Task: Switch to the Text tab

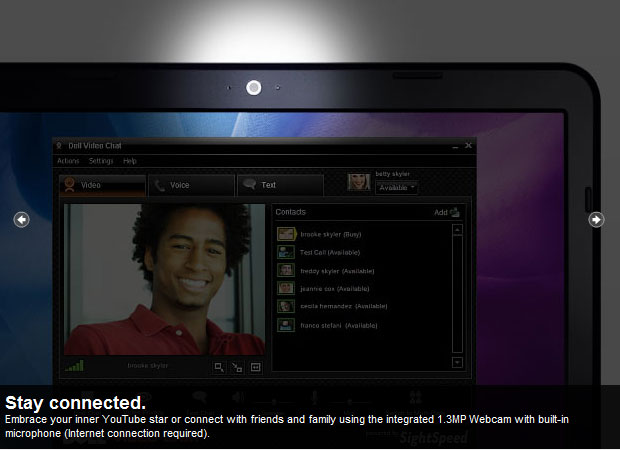Action: tap(279, 185)
